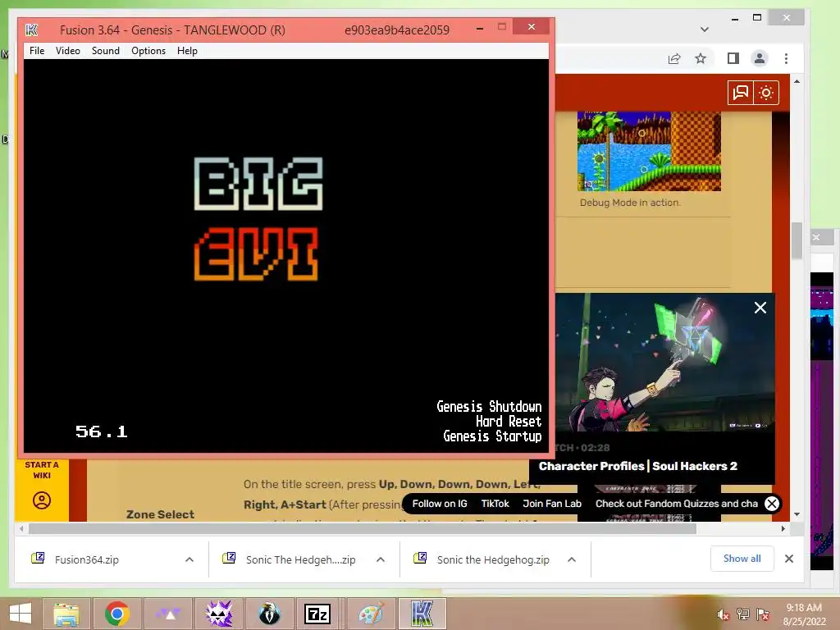The image size is (840, 630).
Task: Click the taskbar clock showing 9:18 AM
Action: point(804,614)
